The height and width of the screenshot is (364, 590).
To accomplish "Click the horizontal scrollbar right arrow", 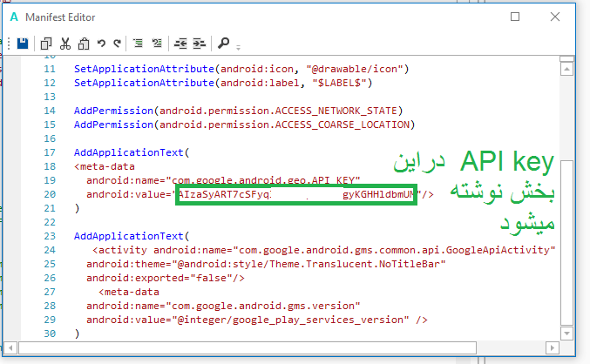I will click(x=553, y=348).
